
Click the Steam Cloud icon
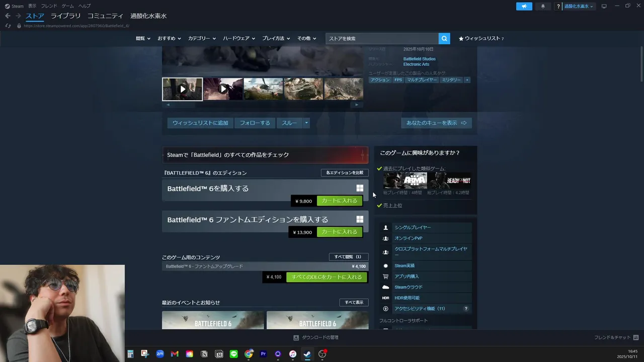pyautogui.click(x=386, y=287)
